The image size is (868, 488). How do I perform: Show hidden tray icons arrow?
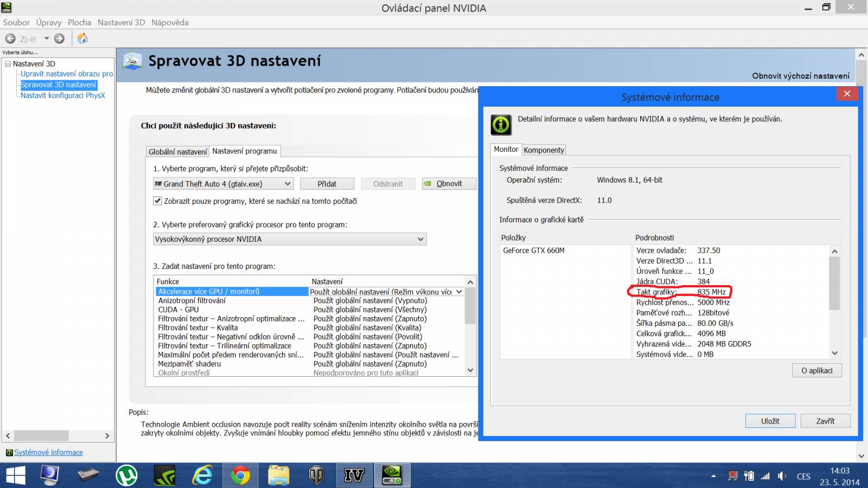coord(713,476)
